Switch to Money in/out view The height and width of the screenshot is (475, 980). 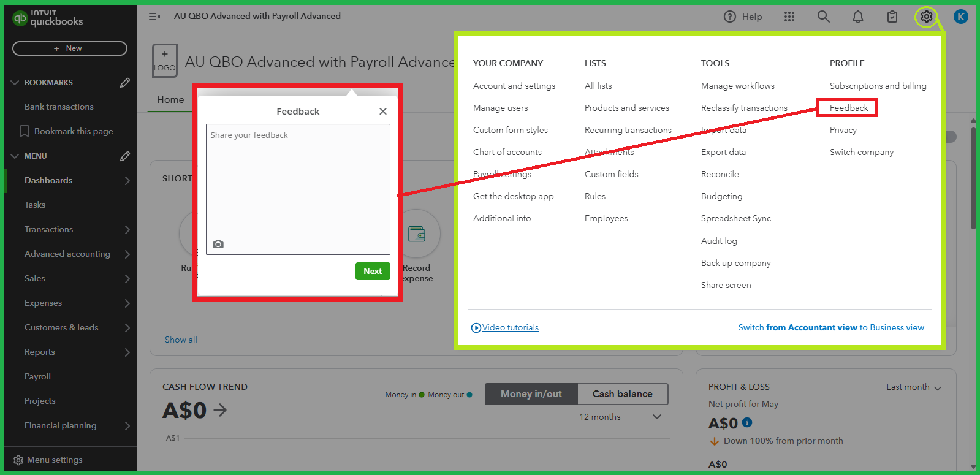(x=531, y=394)
